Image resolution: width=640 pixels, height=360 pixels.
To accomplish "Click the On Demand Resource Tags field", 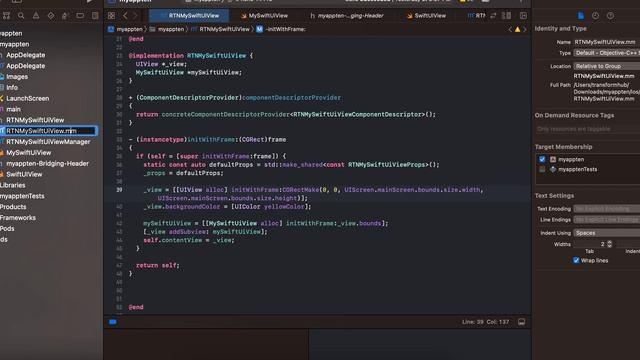I will click(x=587, y=129).
